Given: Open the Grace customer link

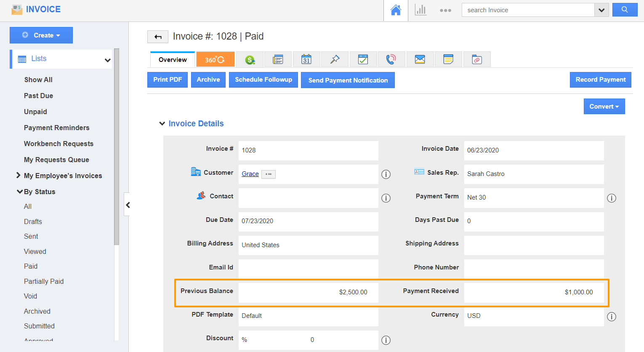Looking at the screenshot, I should pos(250,174).
